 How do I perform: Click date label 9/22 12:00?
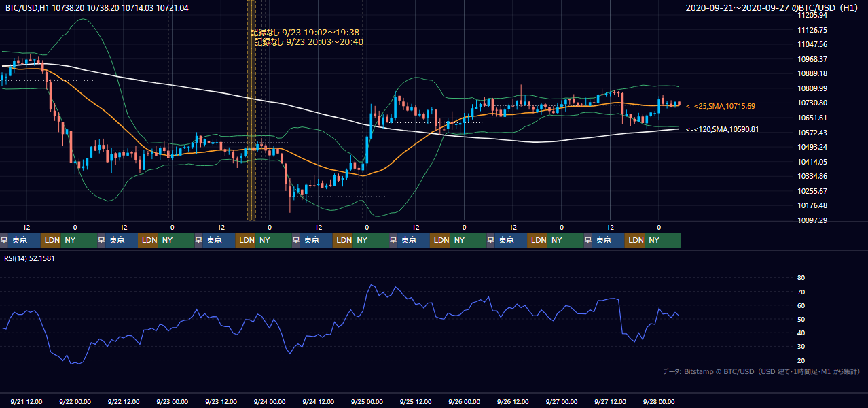coord(124,401)
